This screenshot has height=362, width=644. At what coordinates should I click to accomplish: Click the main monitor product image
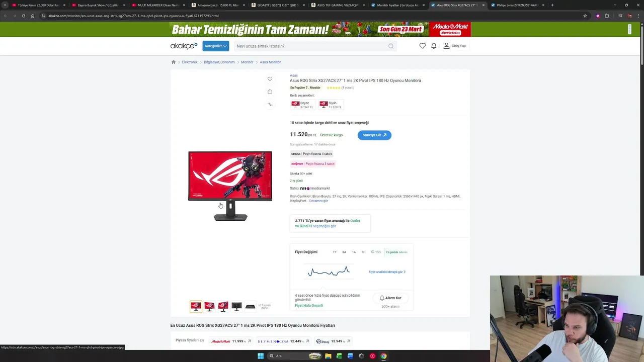(x=230, y=186)
